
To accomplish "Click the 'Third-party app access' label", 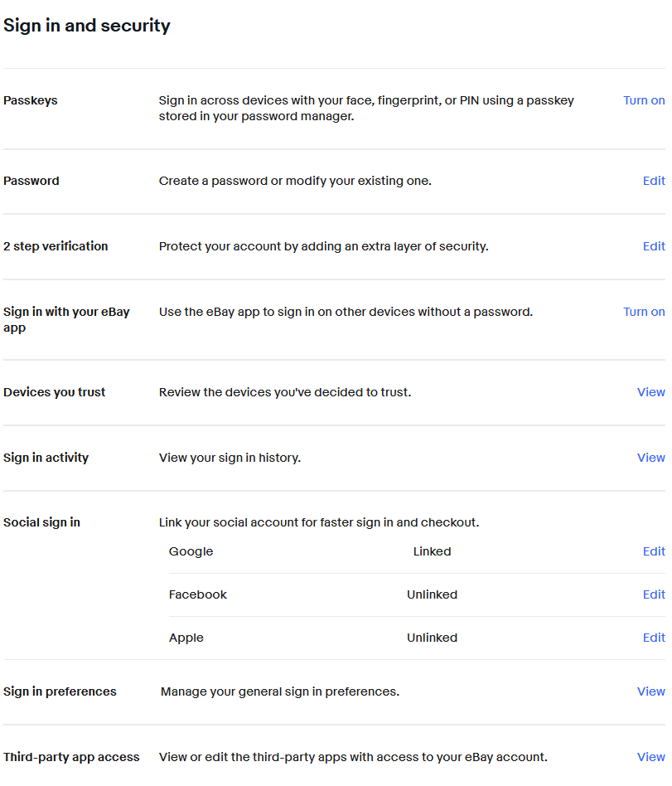I will [x=71, y=757].
